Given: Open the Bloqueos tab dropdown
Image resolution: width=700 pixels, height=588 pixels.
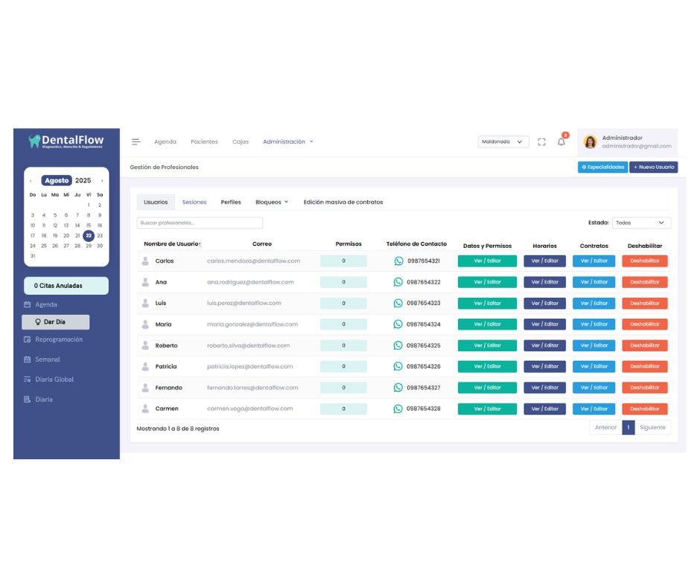Looking at the screenshot, I should [x=271, y=202].
